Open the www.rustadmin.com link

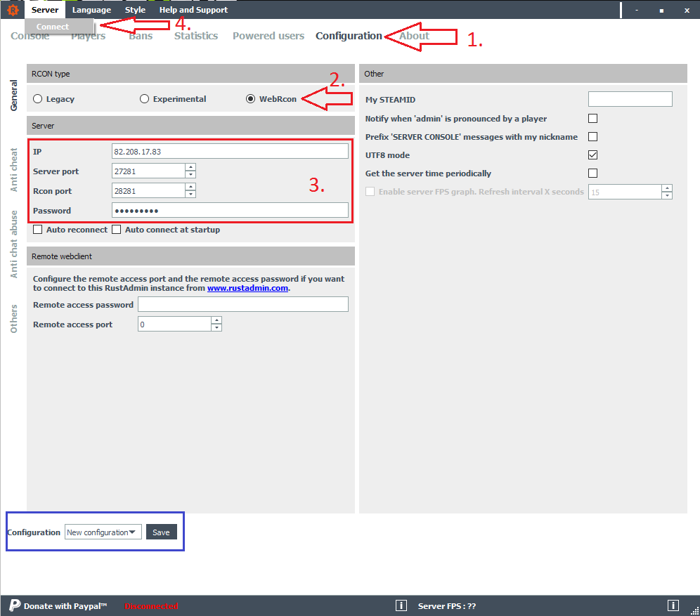[248, 288]
